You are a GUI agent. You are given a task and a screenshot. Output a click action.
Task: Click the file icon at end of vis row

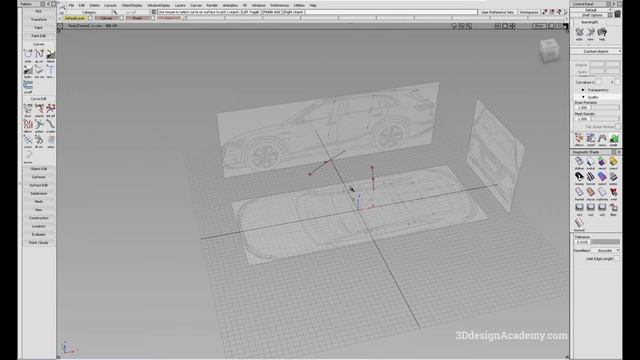pos(613,208)
